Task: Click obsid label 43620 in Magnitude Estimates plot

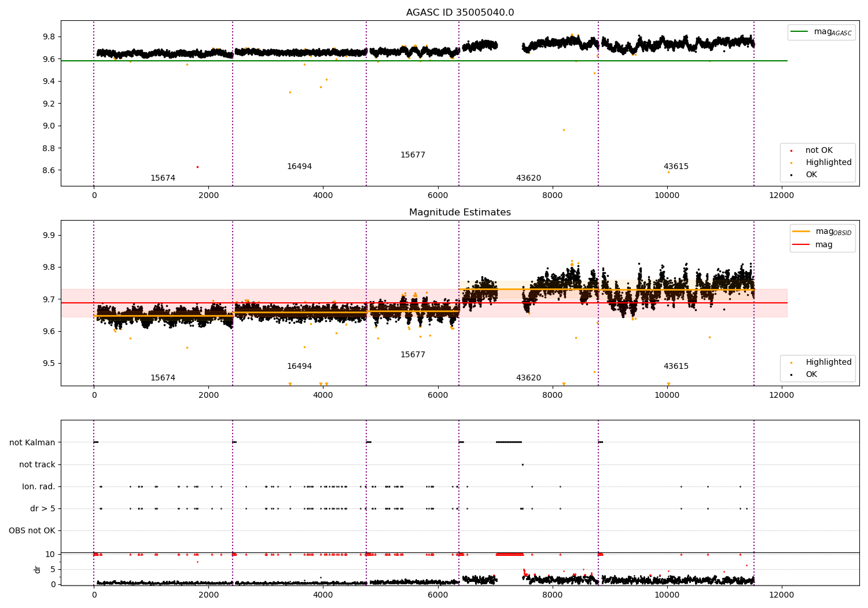Action: tap(528, 378)
